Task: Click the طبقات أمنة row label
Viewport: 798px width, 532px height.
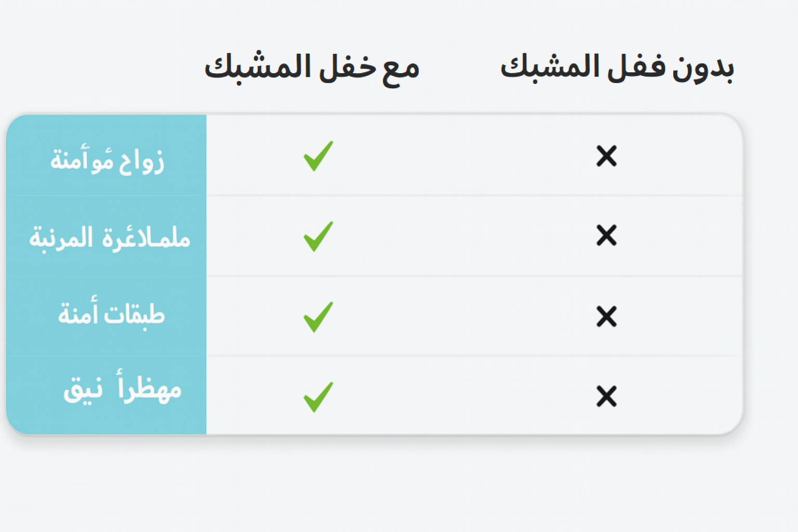Action: (111, 313)
